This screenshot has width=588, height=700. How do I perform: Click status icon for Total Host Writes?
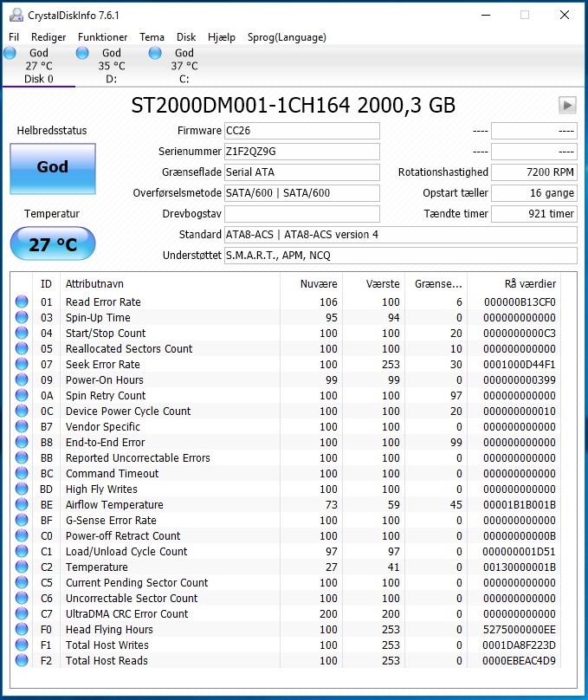[22, 645]
